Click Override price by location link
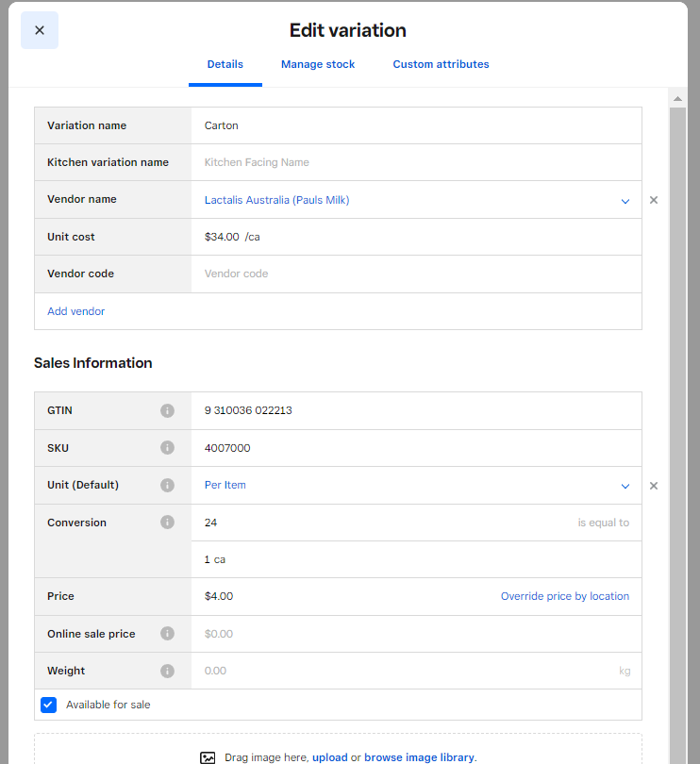This screenshot has height=764, width=700. (564, 596)
